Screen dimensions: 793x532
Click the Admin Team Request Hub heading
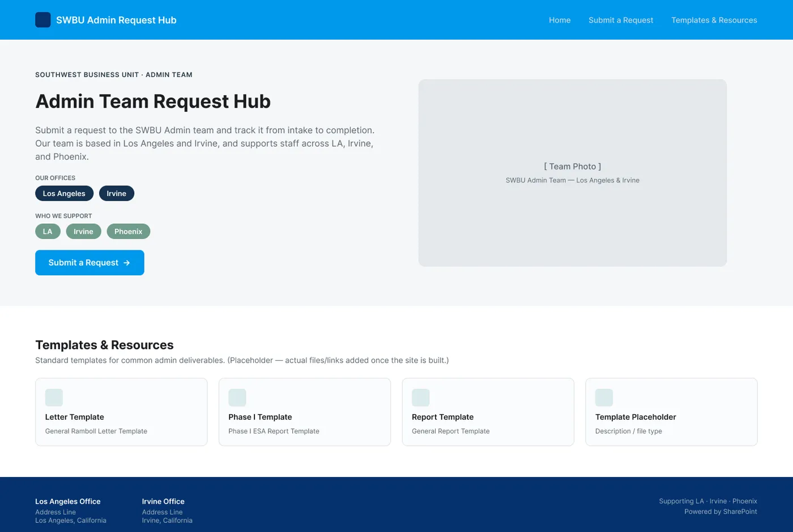click(153, 101)
